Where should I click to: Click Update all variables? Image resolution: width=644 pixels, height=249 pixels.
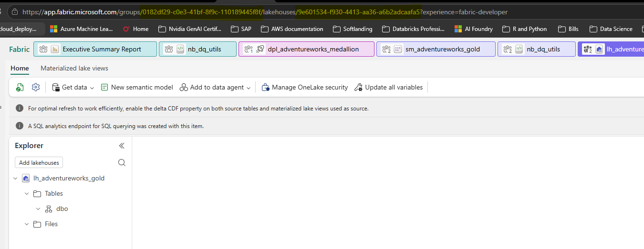click(388, 87)
